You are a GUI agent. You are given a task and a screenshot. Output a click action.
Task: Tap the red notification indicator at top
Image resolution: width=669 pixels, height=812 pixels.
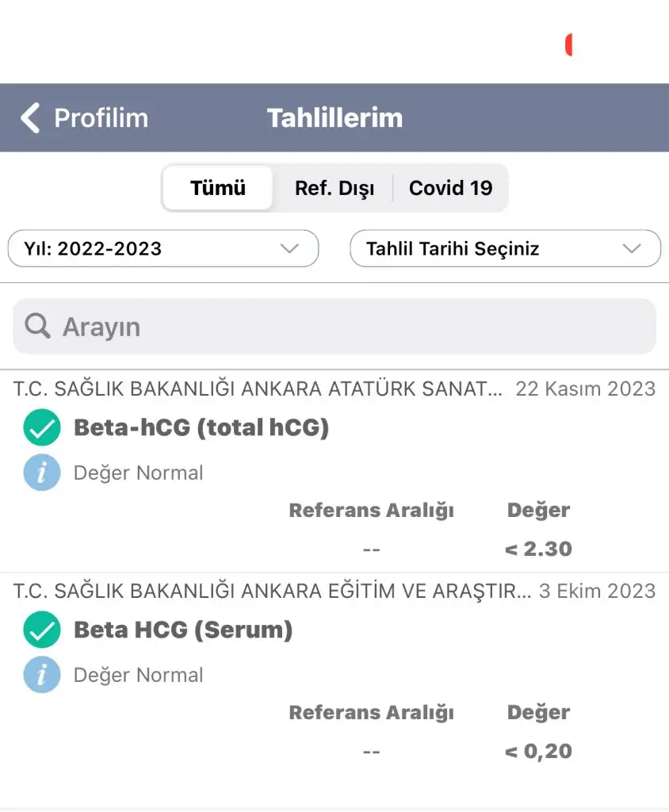pos(568,45)
